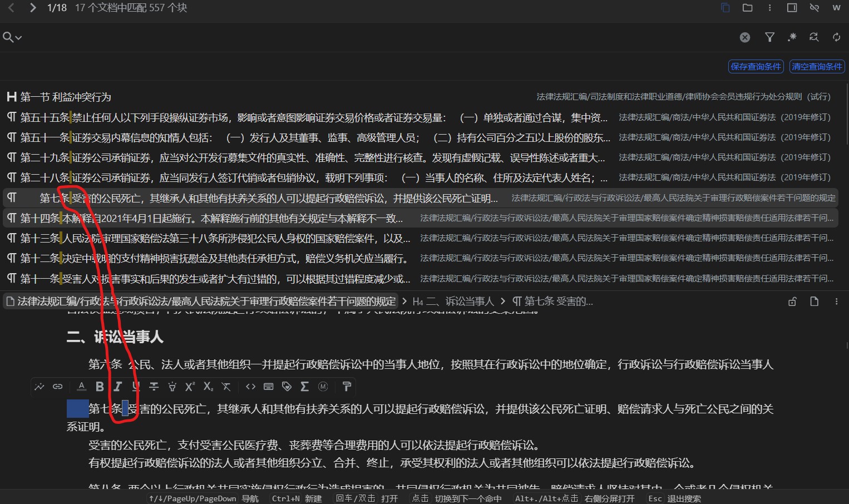Select result 第十三条 人民法院审理国家赔偿法
This screenshot has height=504, width=849.
[x=421, y=238]
